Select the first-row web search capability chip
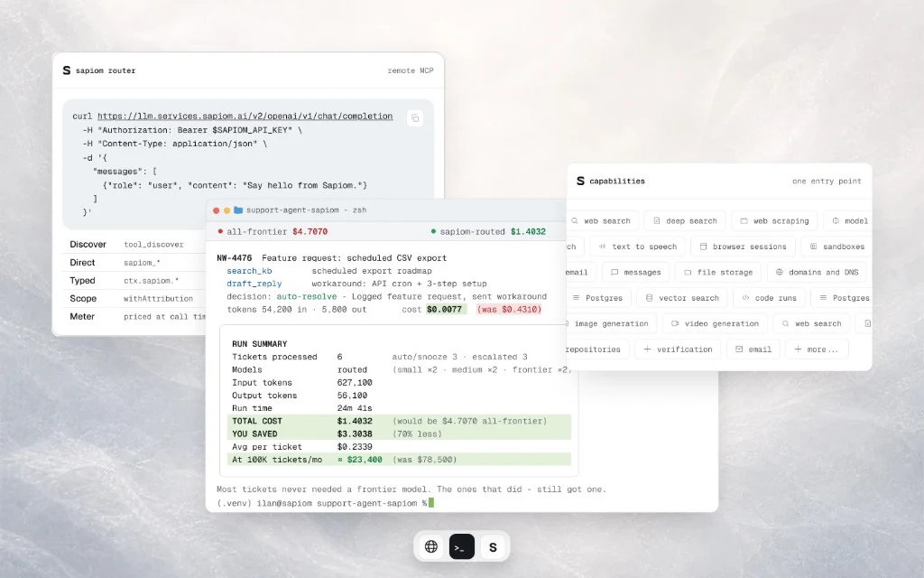This screenshot has height=578, width=924. point(601,221)
